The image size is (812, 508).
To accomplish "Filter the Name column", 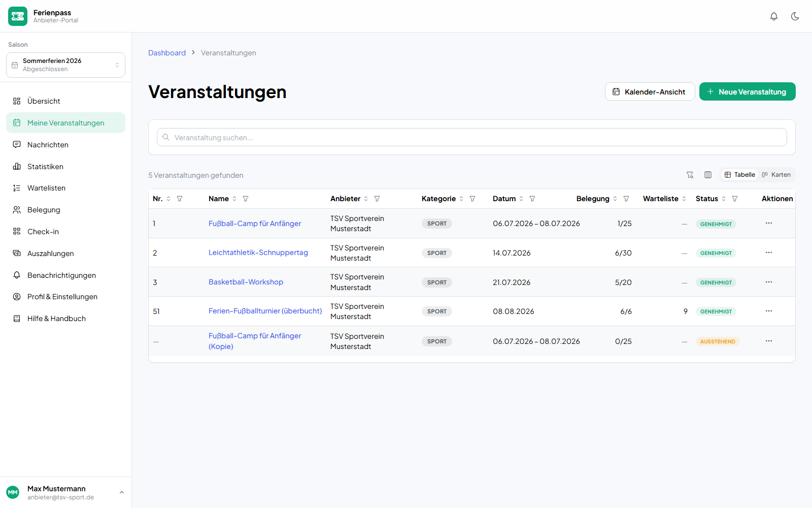I will 246,199.
